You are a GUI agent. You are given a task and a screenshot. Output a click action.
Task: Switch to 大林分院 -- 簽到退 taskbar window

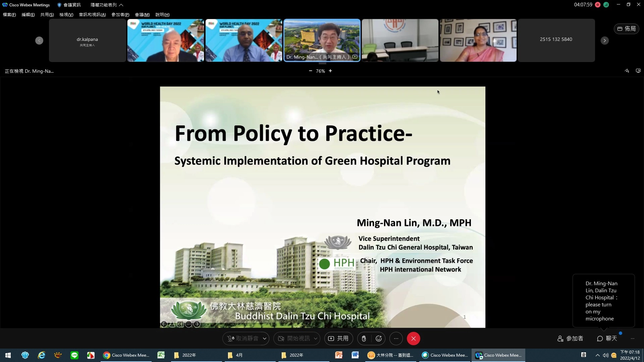click(391, 355)
